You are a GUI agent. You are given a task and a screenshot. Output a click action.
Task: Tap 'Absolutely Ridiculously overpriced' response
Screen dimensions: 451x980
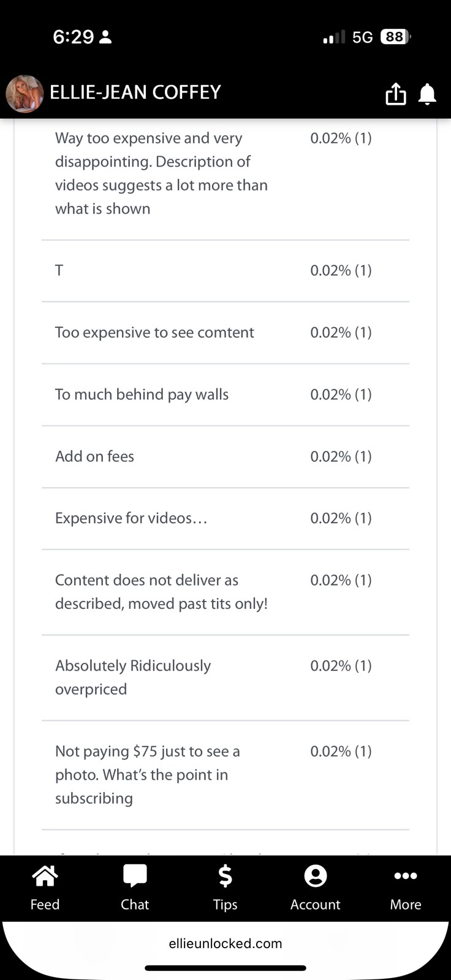(x=133, y=677)
